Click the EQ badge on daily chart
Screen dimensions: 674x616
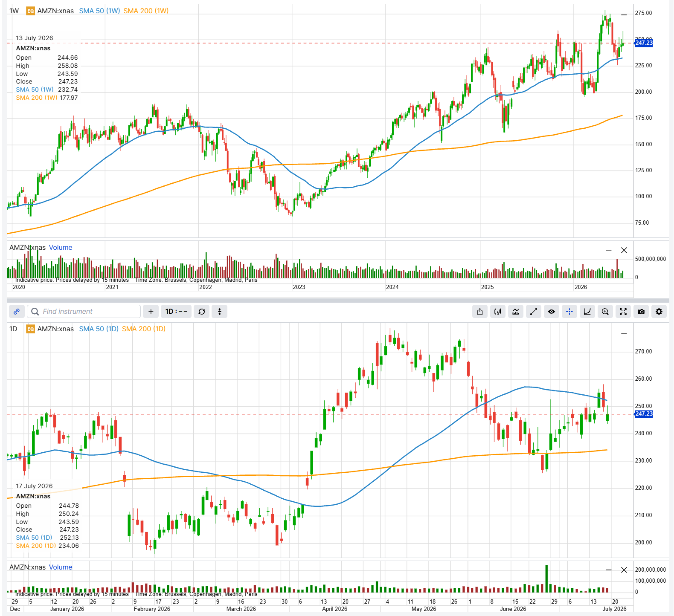click(x=30, y=329)
